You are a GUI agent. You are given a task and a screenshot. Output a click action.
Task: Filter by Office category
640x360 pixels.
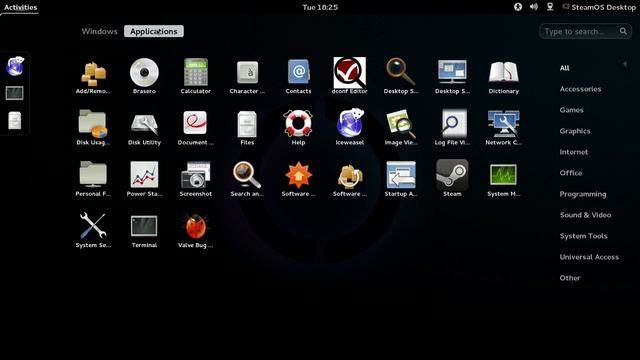click(571, 173)
